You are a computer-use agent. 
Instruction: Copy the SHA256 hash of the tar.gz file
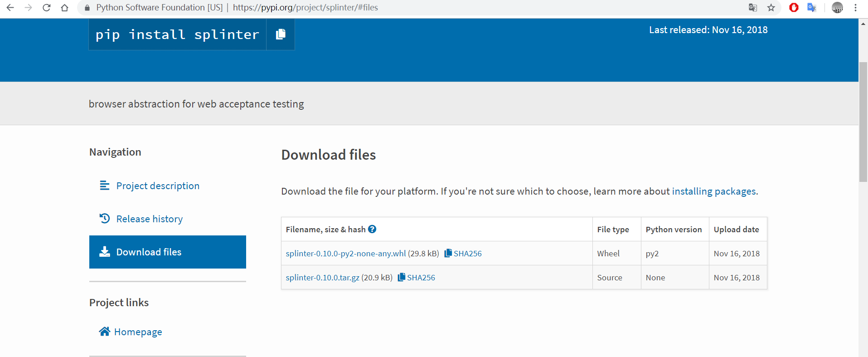(401, 277)
